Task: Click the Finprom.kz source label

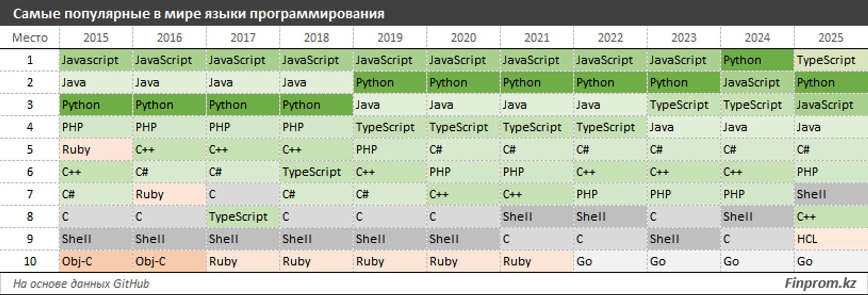Action: point(820,283)
